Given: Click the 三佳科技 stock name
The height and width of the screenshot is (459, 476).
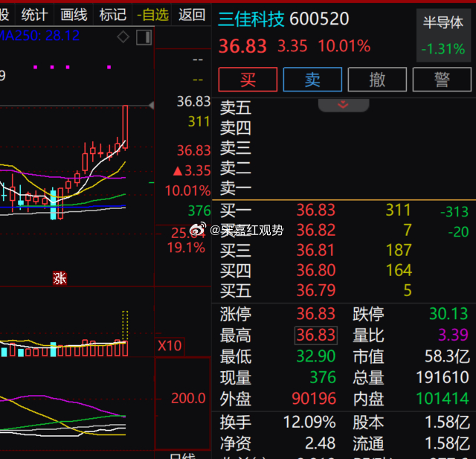Looking at the screenshot, I should 251,19.
